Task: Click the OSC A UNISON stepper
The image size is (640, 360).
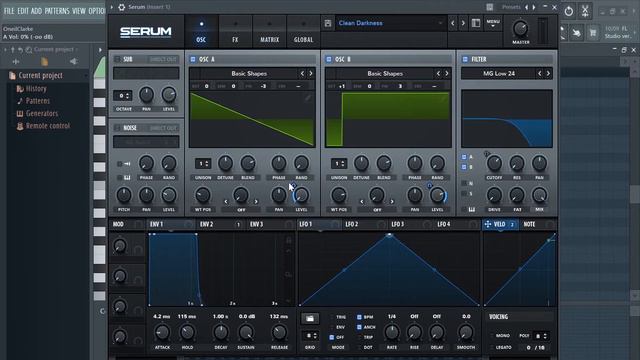Action: coord(203,164)
